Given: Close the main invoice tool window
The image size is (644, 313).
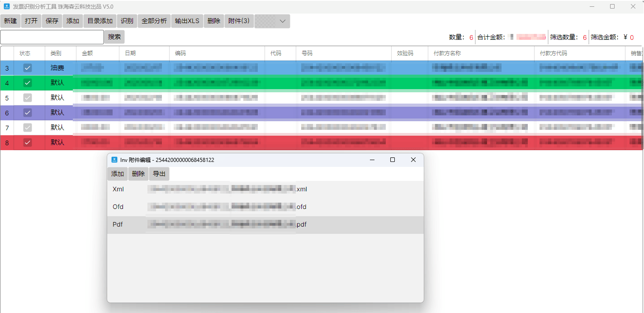Looking at the screenshot, I should pos(633,6).
